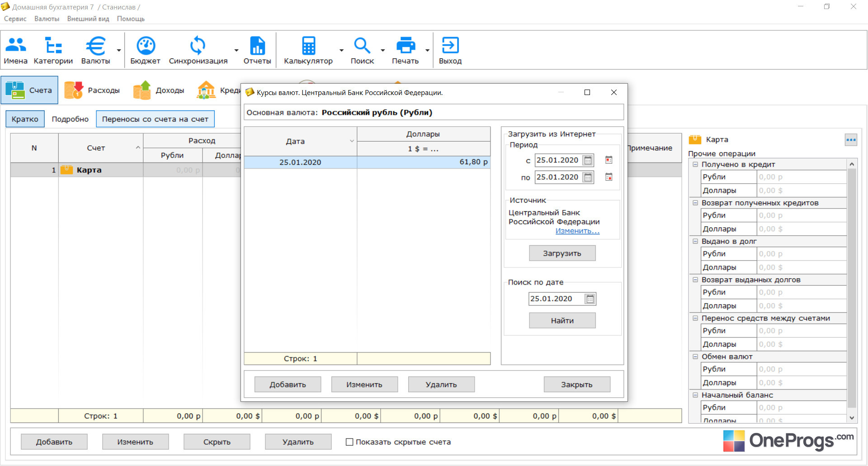868x466 pixels.
Task: Open calendar picker for the 'с' start date
Action: 588,160
